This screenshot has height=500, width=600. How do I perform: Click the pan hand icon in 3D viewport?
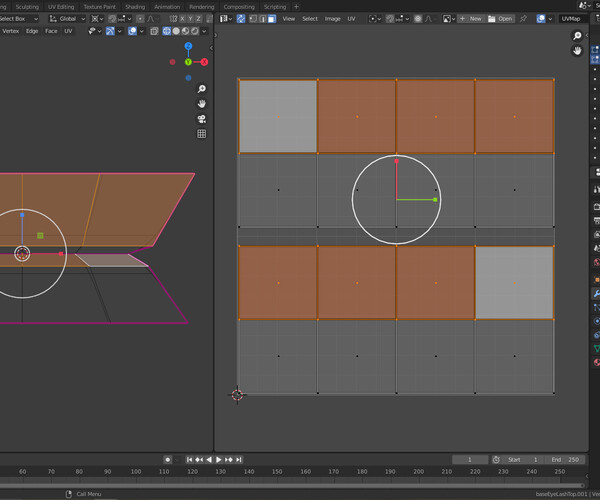(202, 104)
